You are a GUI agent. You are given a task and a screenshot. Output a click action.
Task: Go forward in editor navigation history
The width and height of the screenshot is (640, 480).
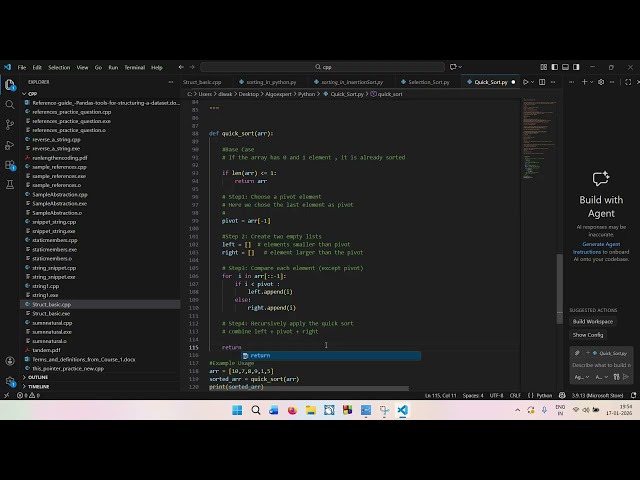coord(192,67)
